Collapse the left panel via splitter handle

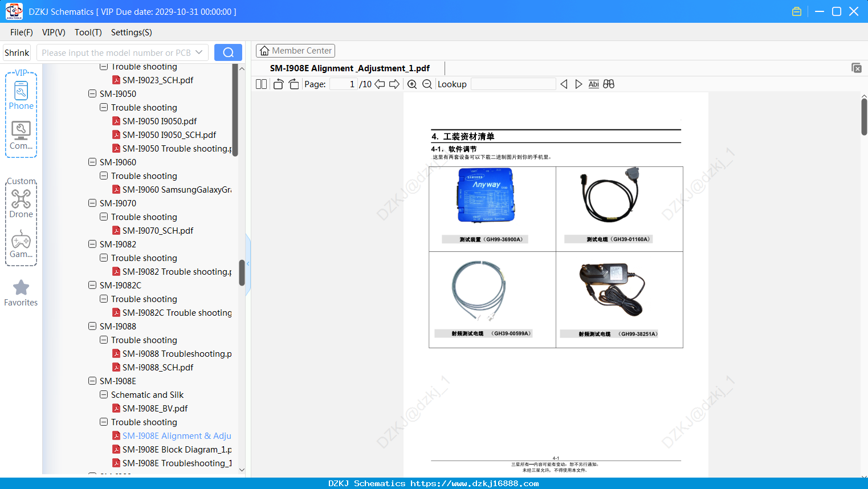coord(248,264)
